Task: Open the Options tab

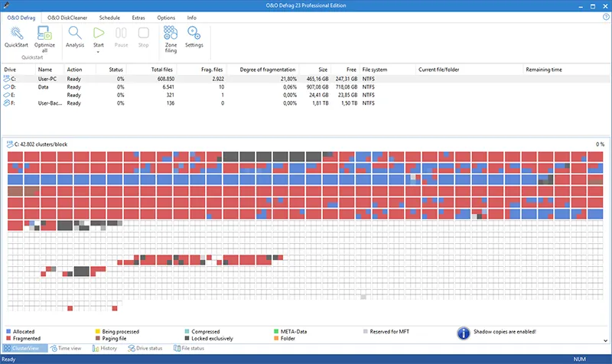Action: 166,18
